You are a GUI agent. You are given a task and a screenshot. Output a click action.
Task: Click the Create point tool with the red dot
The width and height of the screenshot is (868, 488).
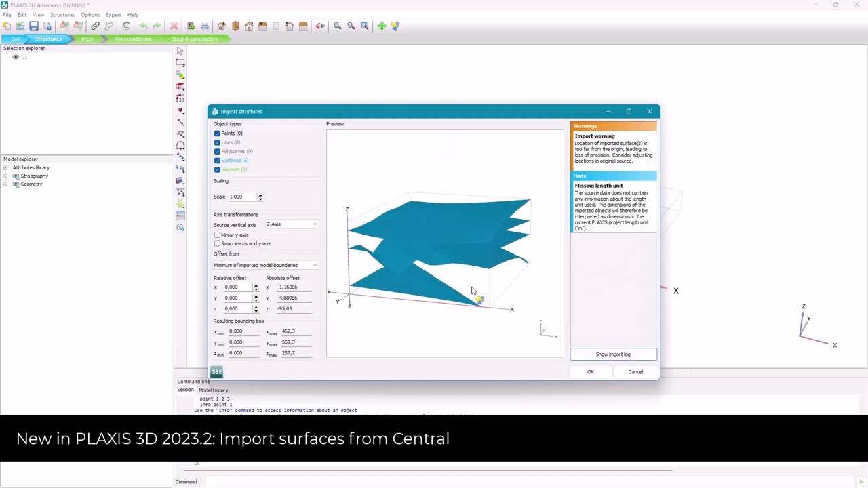point(180,110)
